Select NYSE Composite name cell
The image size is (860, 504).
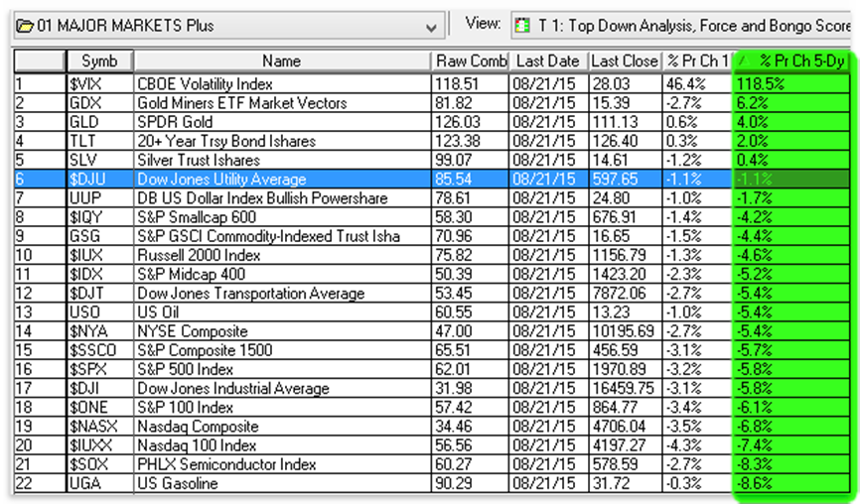point(282,331)
